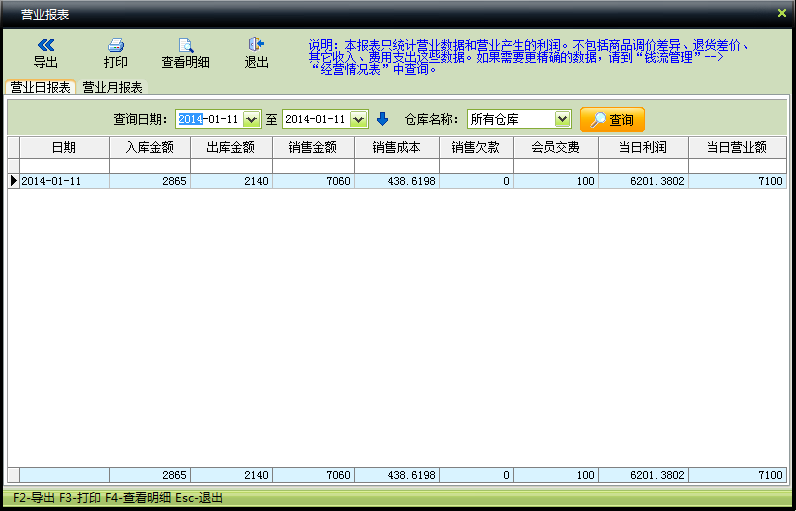This screenshot has height=511, width=796.
Task: Click the footer total 6201.3802
Action: point(643,475)
